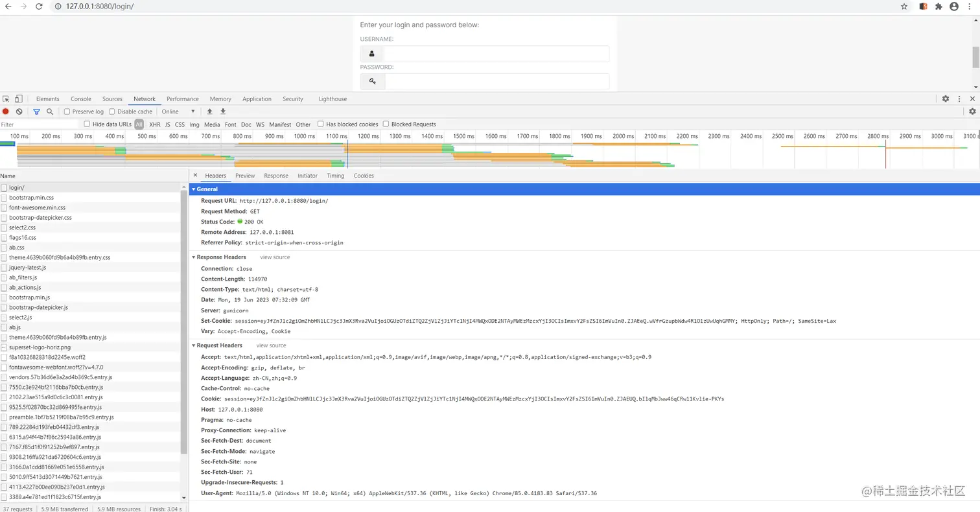Click the browser address bar URL
Image resolution: width=980 pixels, height=512 pixels.
[100, 6]
